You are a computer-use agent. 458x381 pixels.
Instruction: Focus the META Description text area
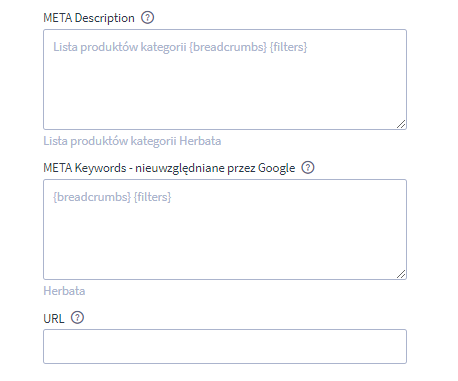tap(225, 79)
